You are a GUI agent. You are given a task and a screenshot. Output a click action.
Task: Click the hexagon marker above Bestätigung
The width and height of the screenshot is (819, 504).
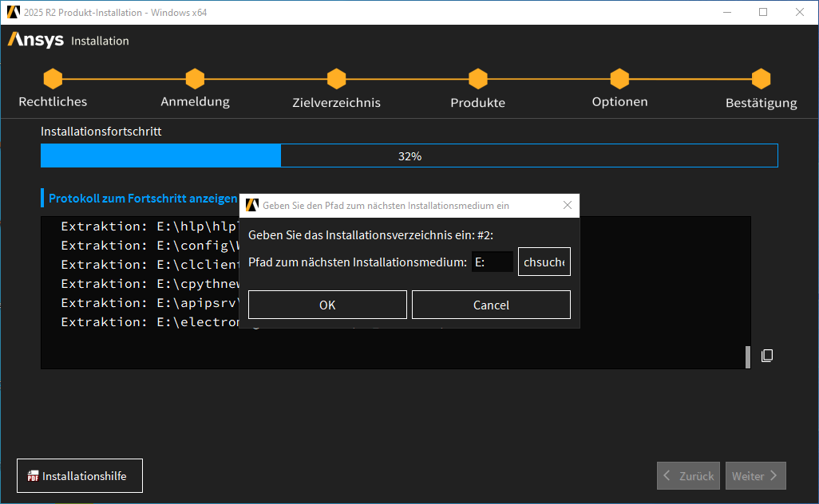coord(761,79)
